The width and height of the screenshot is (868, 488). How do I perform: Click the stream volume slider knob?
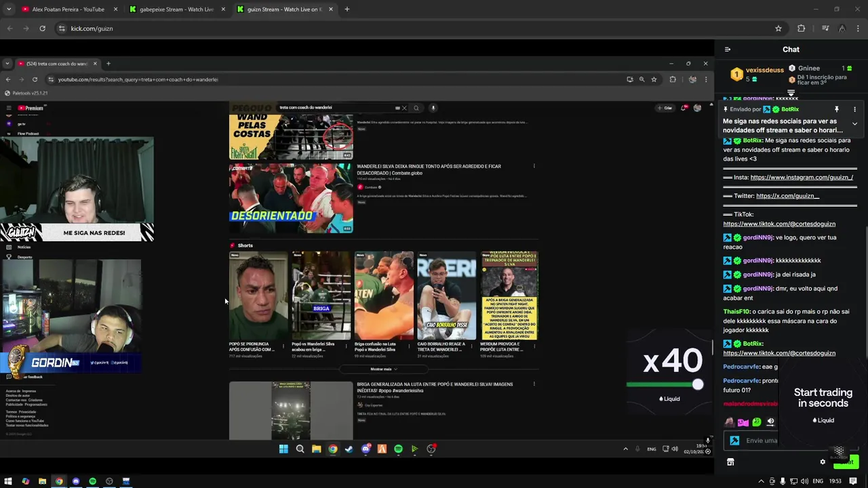tap(698, 385)
